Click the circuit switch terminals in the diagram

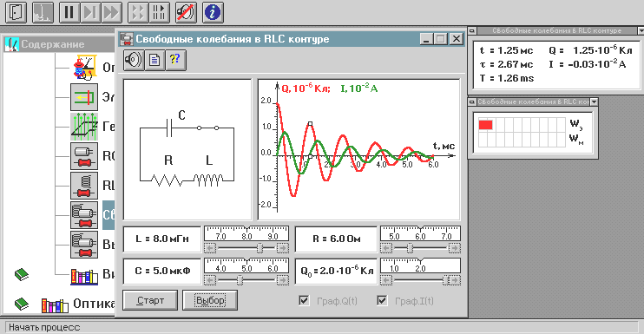(207, 128)
